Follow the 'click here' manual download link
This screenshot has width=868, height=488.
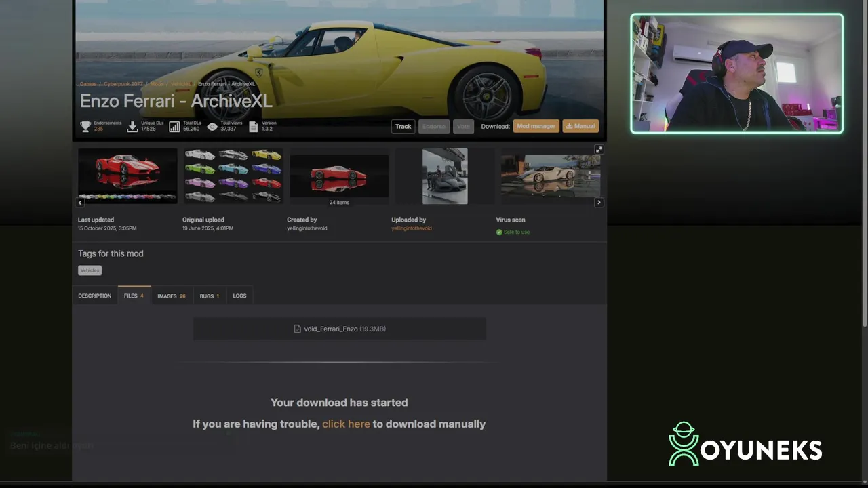346,424
